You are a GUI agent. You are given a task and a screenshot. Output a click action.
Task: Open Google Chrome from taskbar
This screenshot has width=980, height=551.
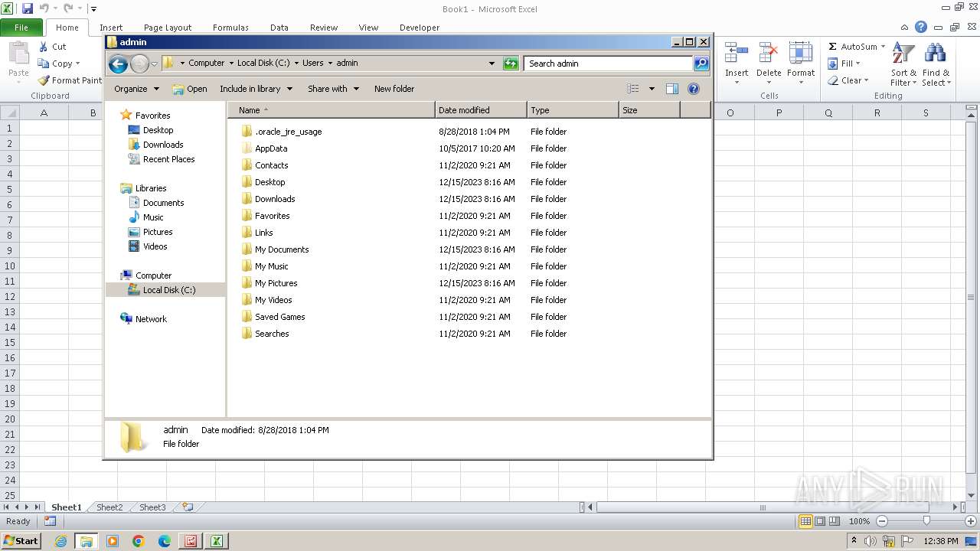139,541
